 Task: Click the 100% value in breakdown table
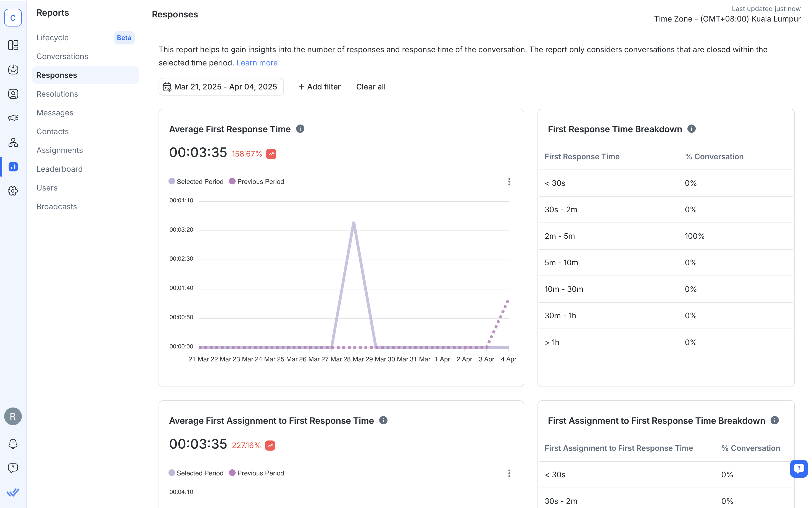695,236
